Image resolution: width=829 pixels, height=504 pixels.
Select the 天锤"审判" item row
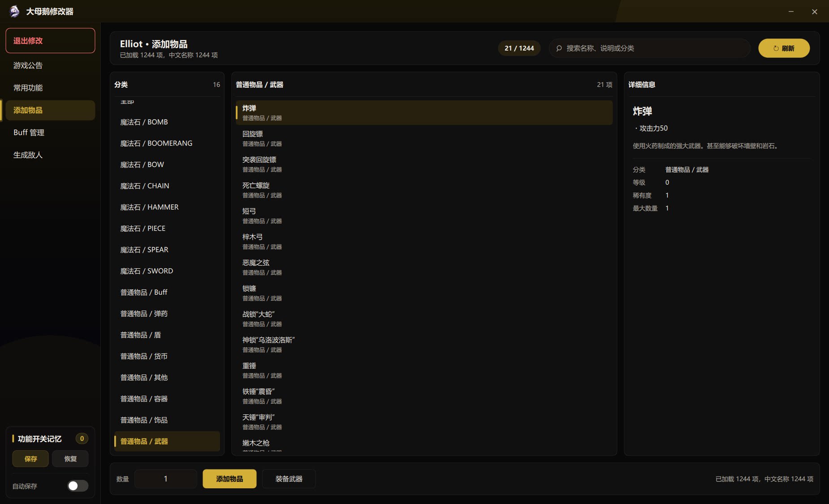click(x=424, y=422)
